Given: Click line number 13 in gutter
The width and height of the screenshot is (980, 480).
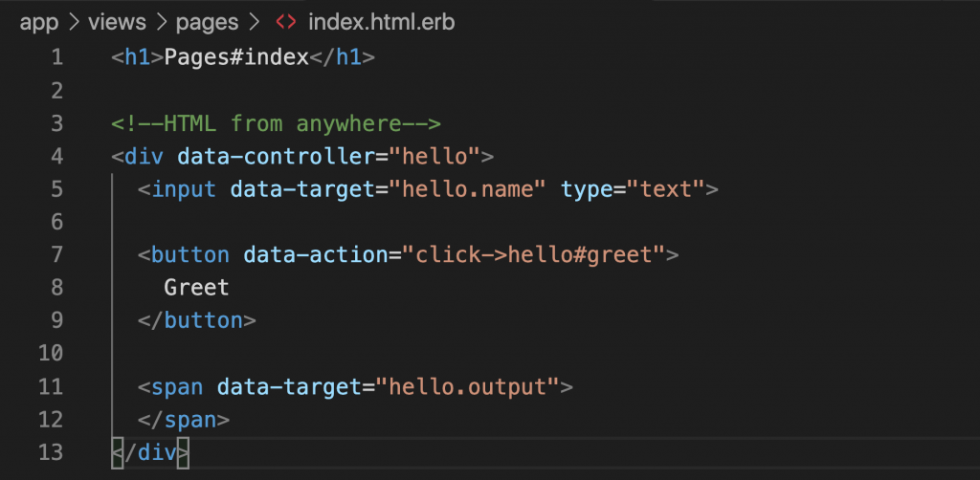Looking at the screenshot, I should 51,452.
